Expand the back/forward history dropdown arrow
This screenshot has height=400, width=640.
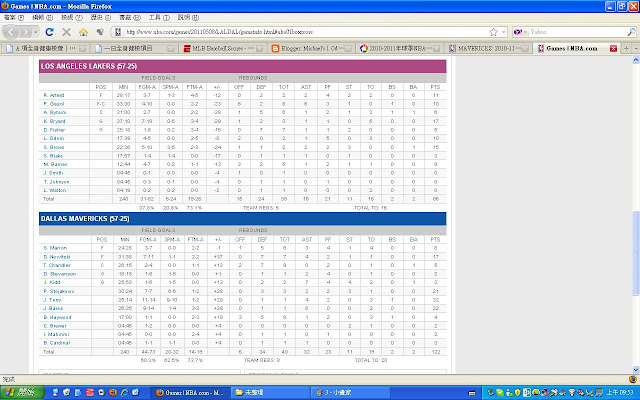tap(36, 32)
